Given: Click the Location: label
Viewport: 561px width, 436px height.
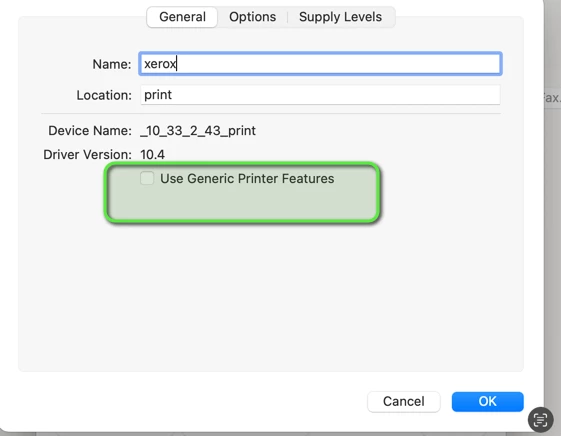Looking at the screenshot, I should point(104,95).
